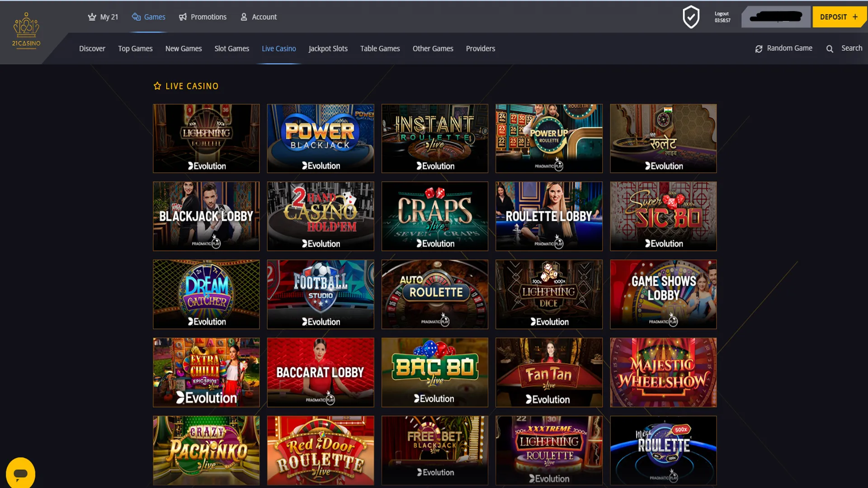Screen dimensions: 868x488
Task: Open XXXtreme Lightning Roulette
Action: point(549,450)
